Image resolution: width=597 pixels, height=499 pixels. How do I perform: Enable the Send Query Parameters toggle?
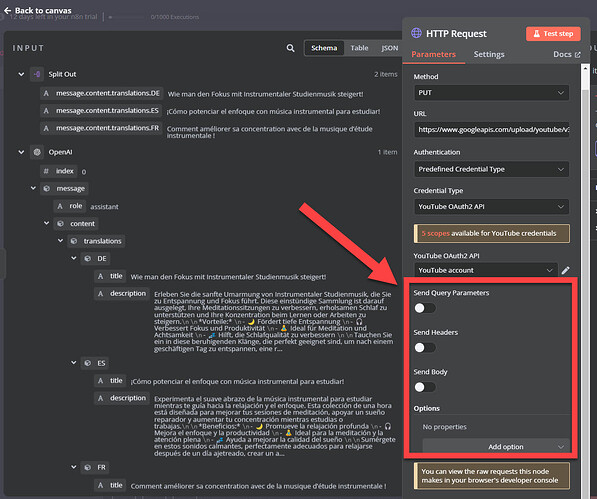[x=425, y=308]
